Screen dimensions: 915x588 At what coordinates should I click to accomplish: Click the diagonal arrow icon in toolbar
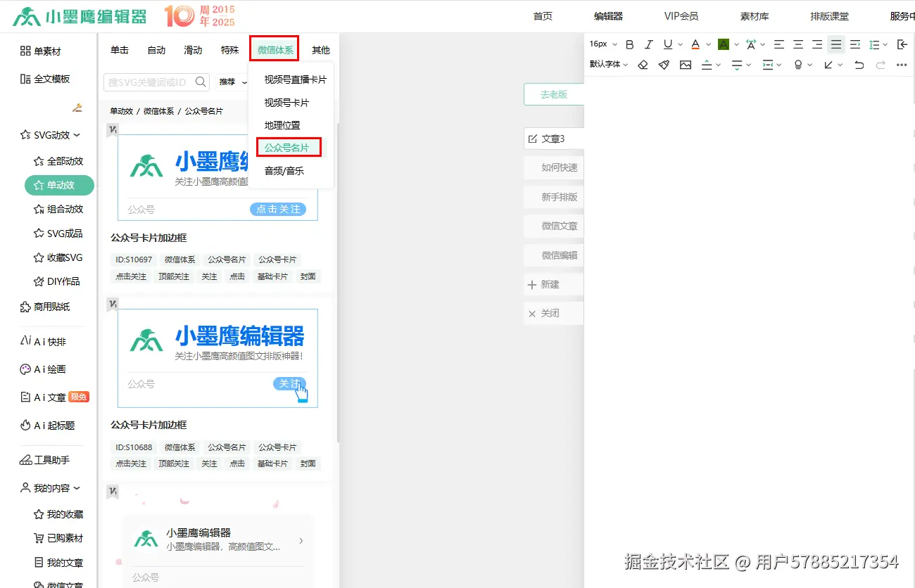pyautogui.click(x=828, y=65)
